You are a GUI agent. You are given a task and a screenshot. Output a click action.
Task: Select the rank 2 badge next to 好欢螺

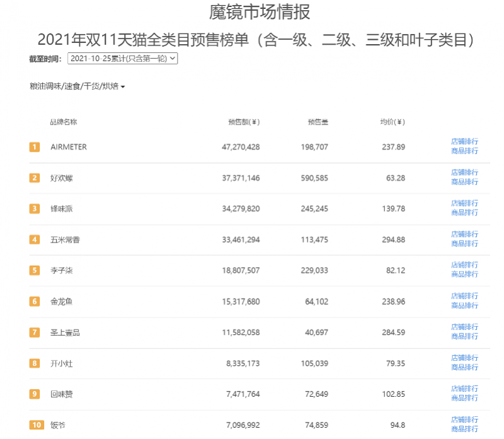click(34, 178)
